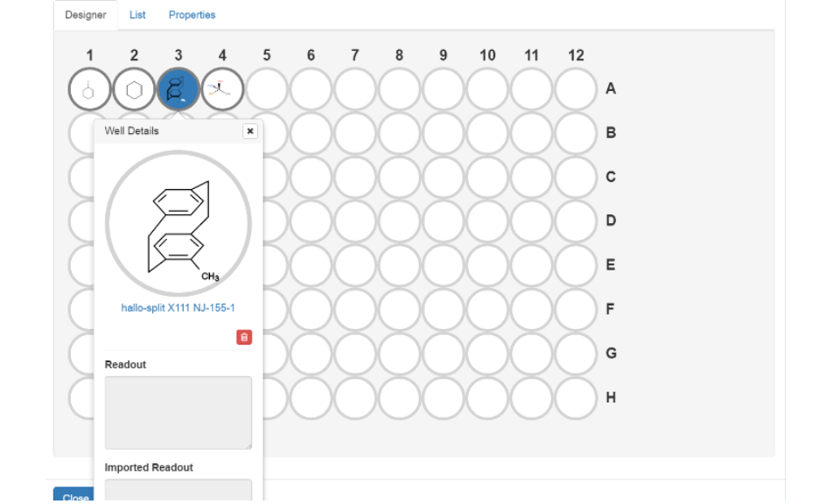Click empty well H12
Image resolution: width=826 pixels, height=504 pixels.
tap(576, 398)
